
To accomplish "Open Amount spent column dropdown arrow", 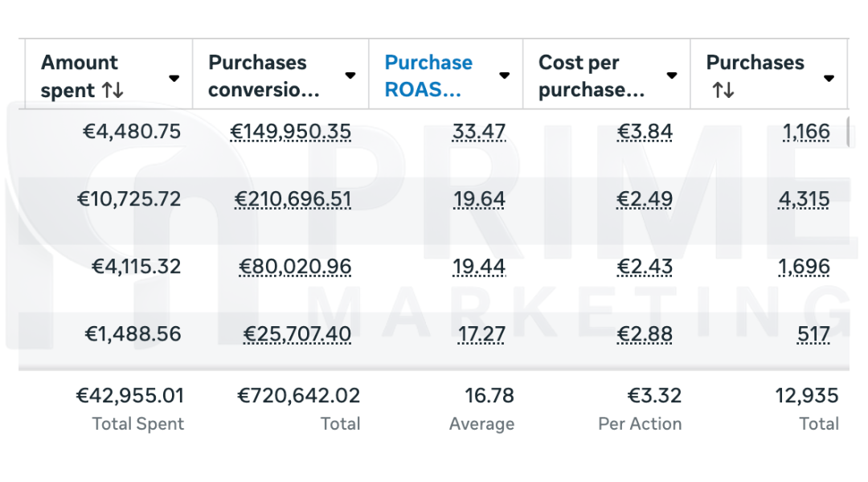I will pos(174,78).
